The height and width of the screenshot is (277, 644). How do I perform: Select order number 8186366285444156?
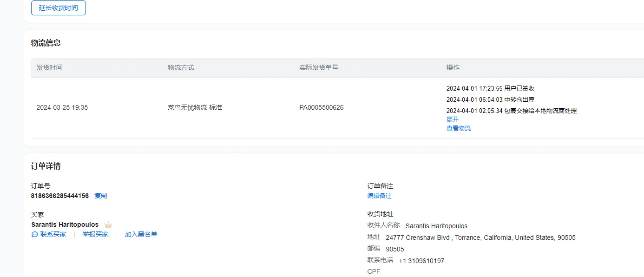coord(60,196)
